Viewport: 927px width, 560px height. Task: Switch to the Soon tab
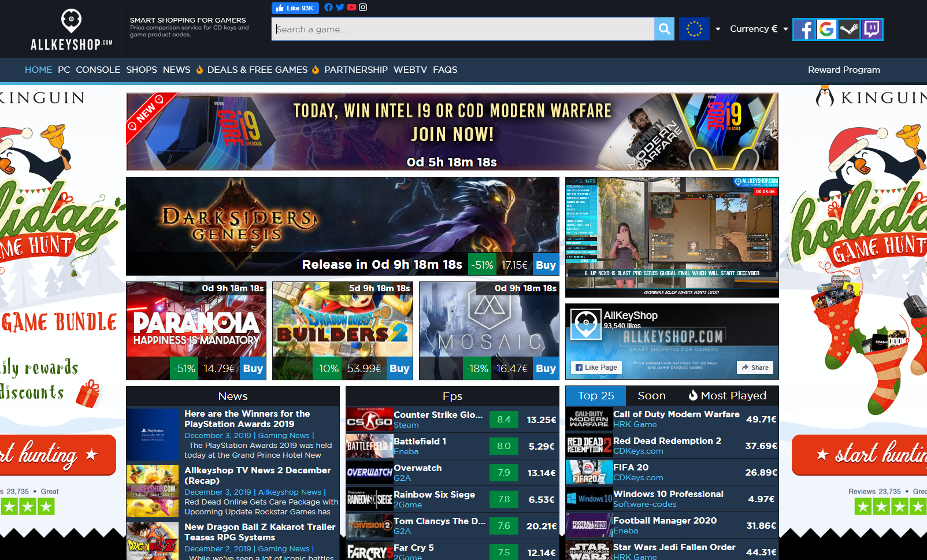651,396
